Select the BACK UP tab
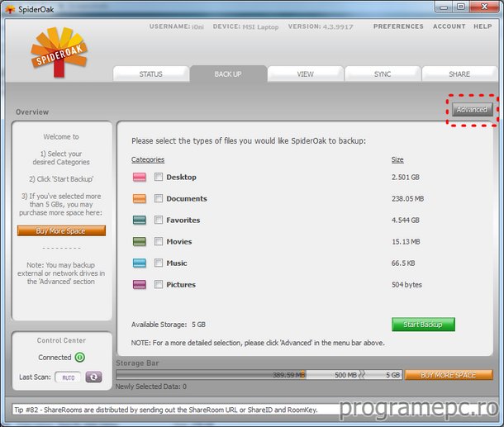 click(228, 74)
